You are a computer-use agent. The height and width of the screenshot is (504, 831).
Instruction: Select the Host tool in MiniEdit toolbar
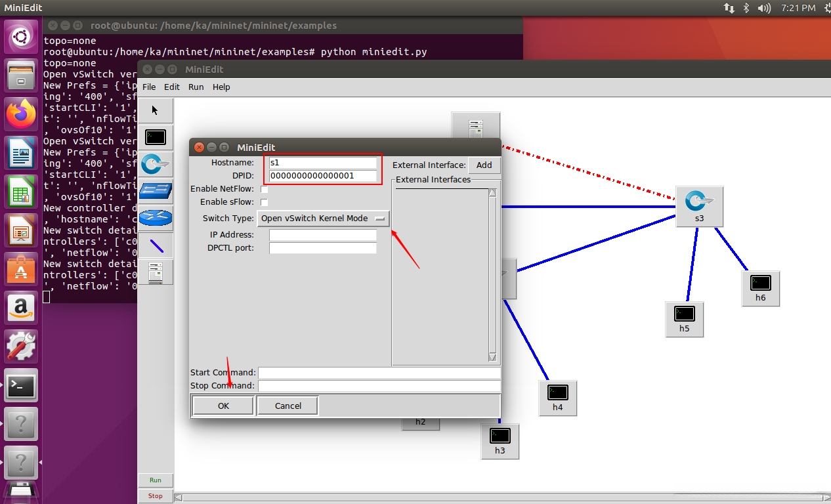point(156,138)
